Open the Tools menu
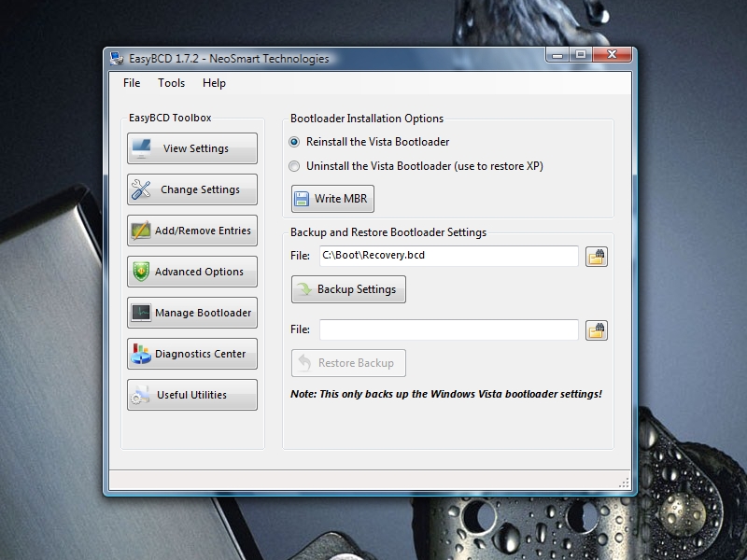 click(x=172, y=83)
